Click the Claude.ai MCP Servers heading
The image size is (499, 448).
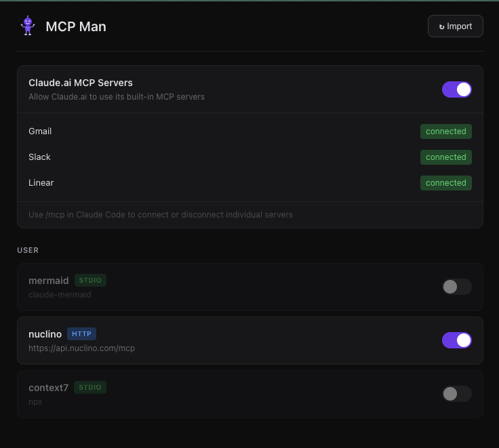[x=81, y=83]
